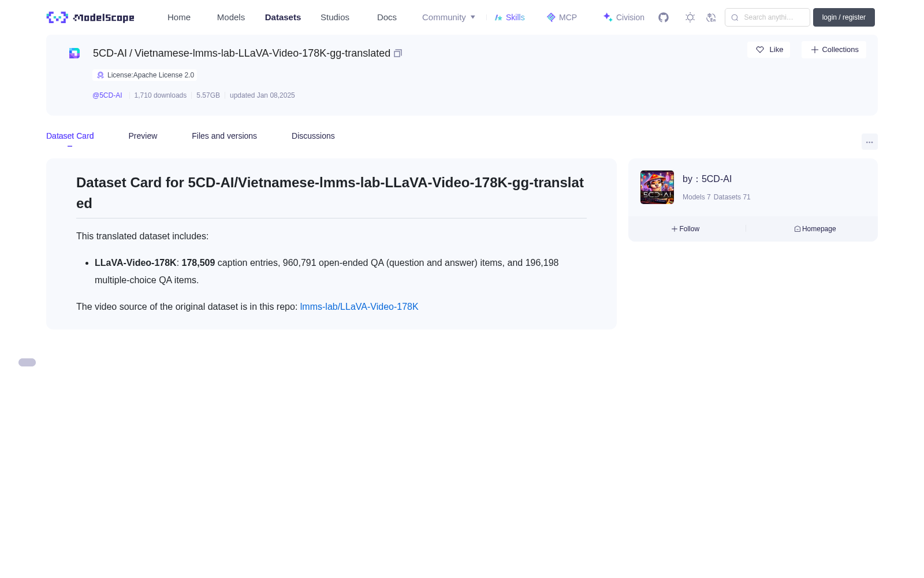Click the dataset avatar icon beside title
Screen dimensions: 924x578
pyautogui.click(x=74, y=53)
